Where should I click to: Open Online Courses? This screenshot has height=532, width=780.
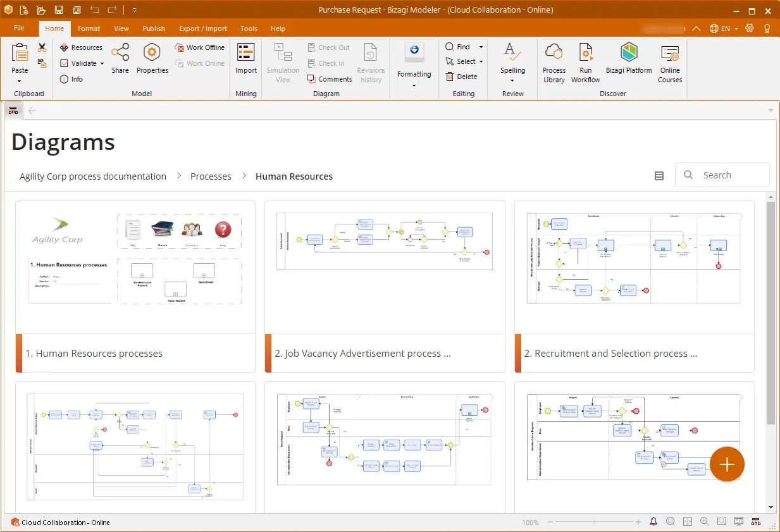[670, 63]
